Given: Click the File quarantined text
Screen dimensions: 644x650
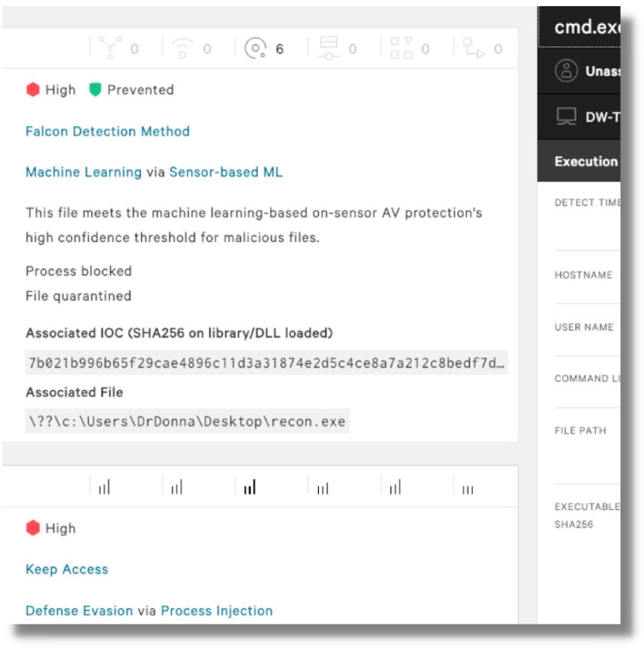Looking at the screenshot, I should [78, 296].
